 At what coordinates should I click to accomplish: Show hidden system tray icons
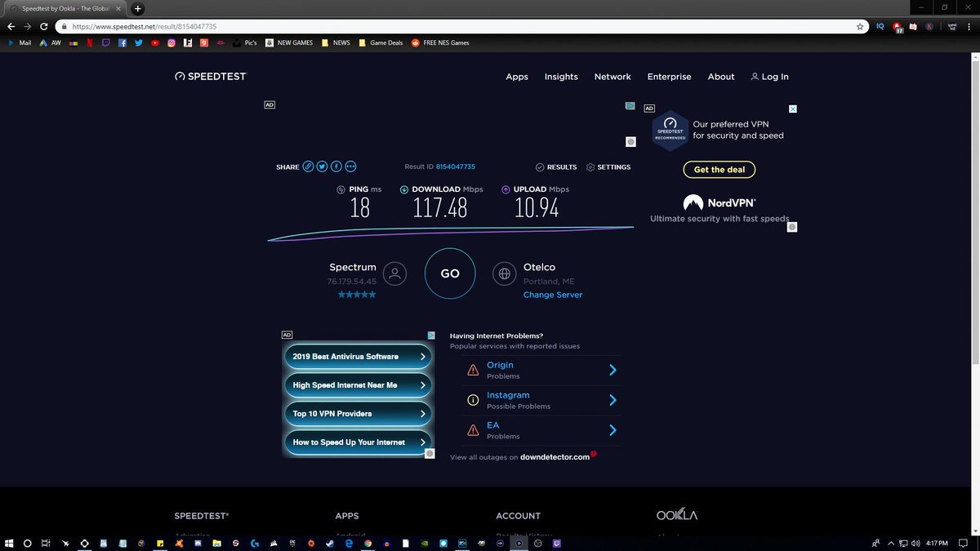(892, 543)
